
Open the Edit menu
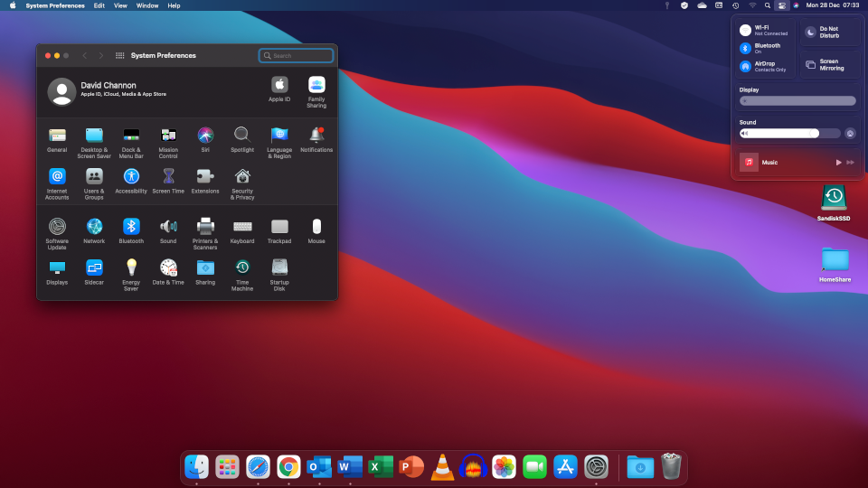pyautogui.click(x=99, y=5)
